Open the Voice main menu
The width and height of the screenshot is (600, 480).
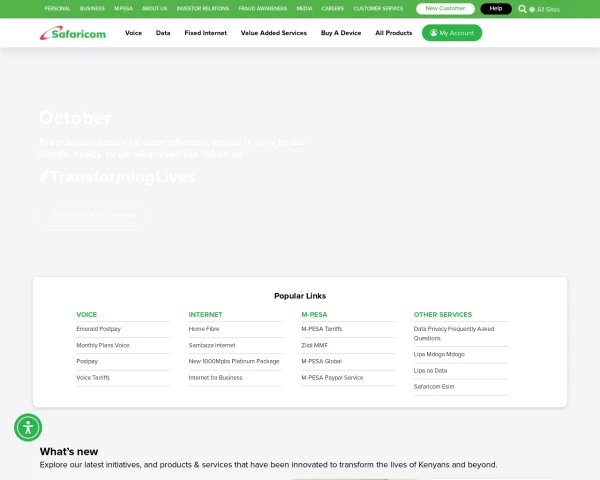tap(134, 33)
